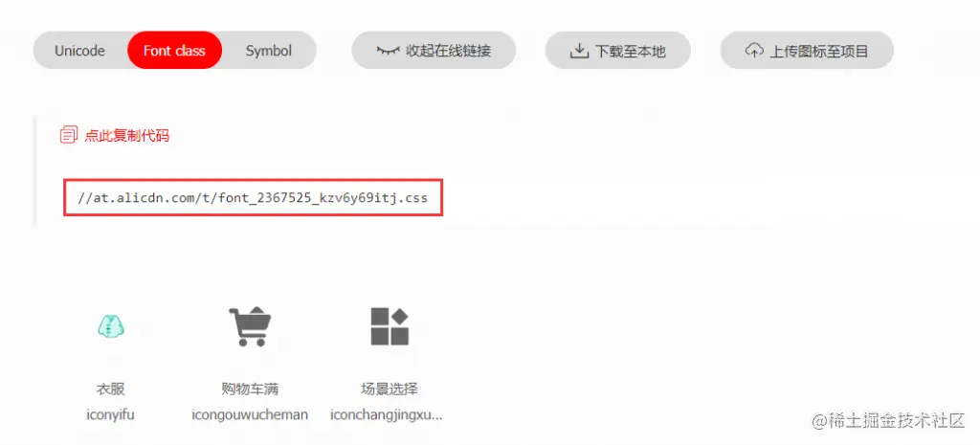Click the at.alicdn.com CSS link text
This screenshot has width=980, height=445.
point(253,198)
